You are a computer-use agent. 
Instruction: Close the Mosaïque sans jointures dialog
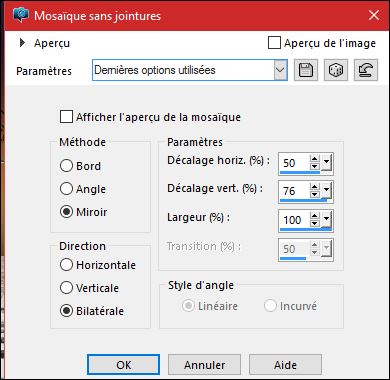point(374,15)
